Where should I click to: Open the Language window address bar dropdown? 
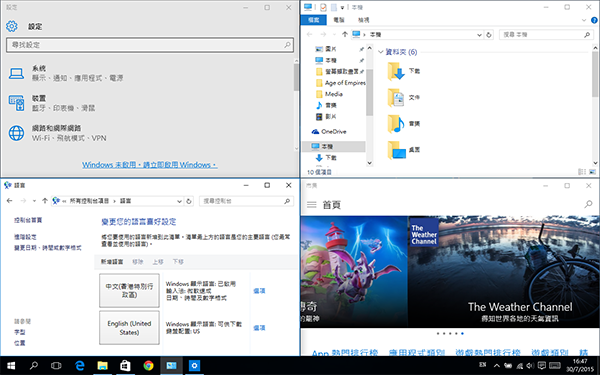pyautogui.click(x=179, y=201)
